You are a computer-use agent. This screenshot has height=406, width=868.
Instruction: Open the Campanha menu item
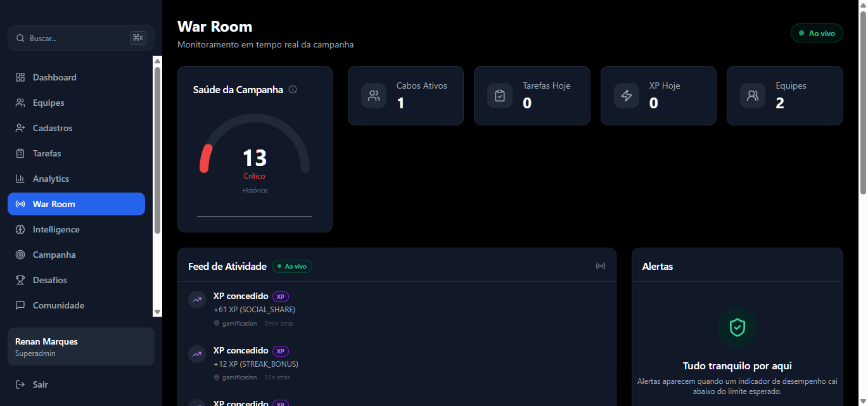point(54,255)
